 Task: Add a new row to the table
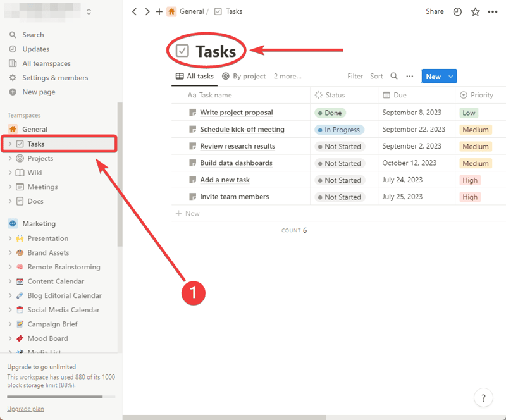tap(187, 213)
